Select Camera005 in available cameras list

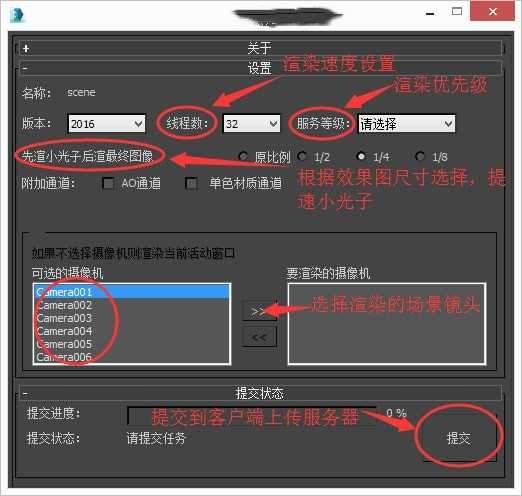tap(132, 344)
